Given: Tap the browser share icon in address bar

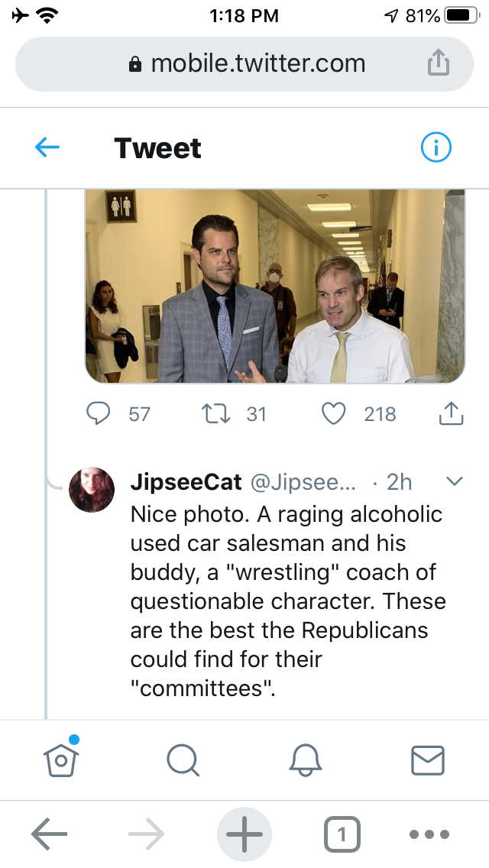Looking at the screenshot, I should click(x=438, y=63).
